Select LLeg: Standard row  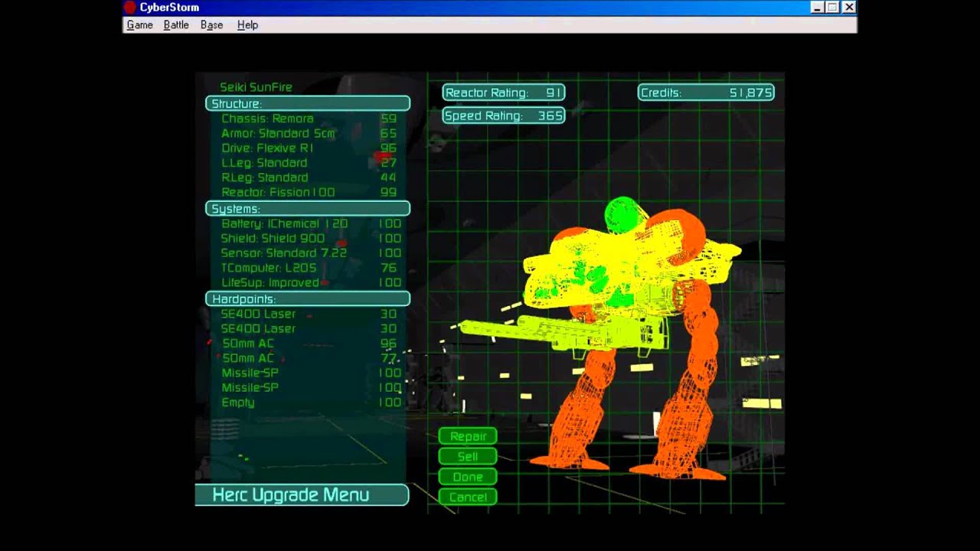coord(309,162)
